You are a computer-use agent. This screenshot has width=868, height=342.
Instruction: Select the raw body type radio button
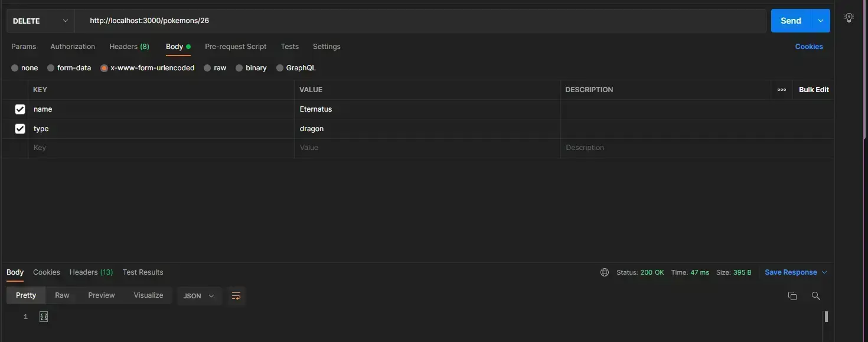tap(207, 68)
